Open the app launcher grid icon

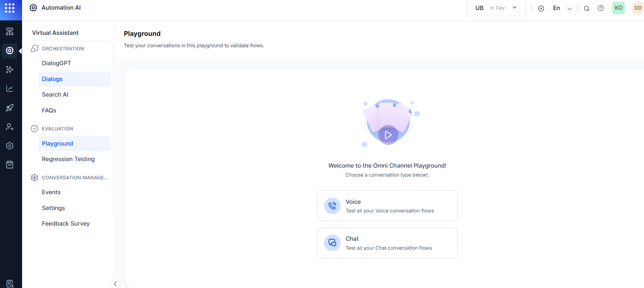tap(10, 8)
